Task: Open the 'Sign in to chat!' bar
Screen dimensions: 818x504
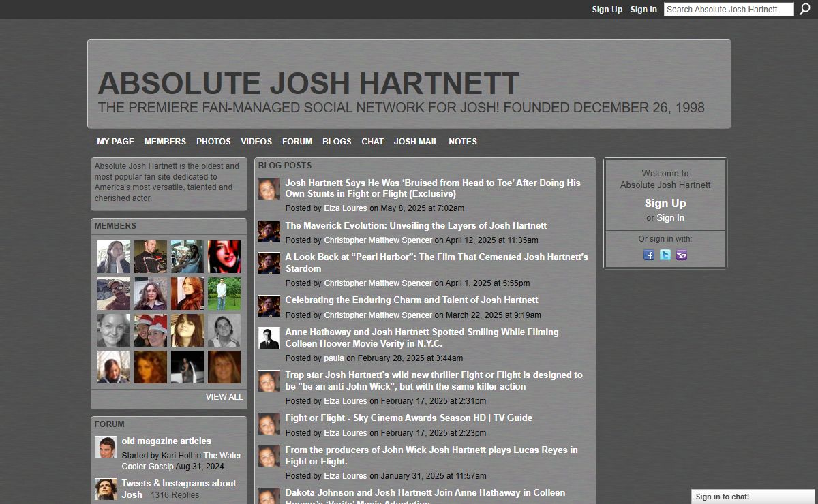Action: [x=755, y=497]
